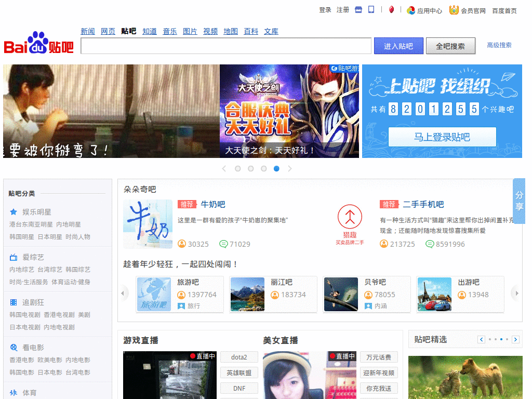Click the member icon next to 30325
The height and width of the screenshot is (399, 532).
182,244
